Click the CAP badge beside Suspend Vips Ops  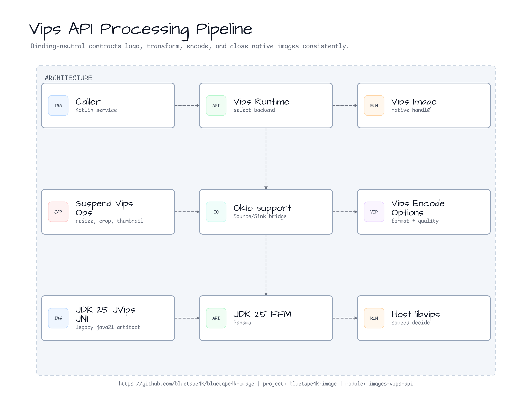pyautogui.click(x=58, y=212)
